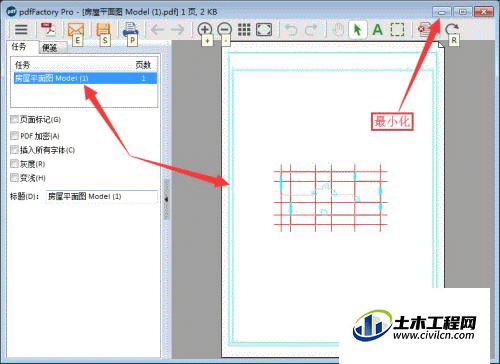The height and width of the screenshot is (364, 500).
Task: Select the hand pan tool
Action: point(338,30)
